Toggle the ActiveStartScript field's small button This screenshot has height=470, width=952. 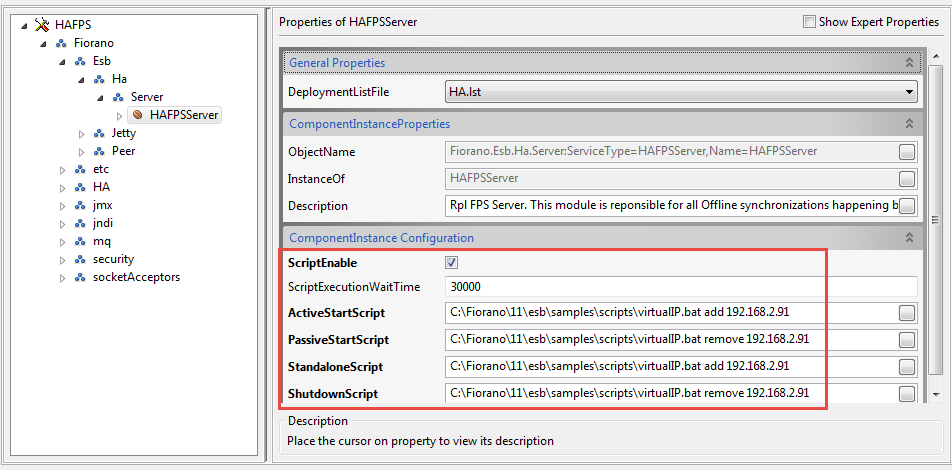(906, 313)
